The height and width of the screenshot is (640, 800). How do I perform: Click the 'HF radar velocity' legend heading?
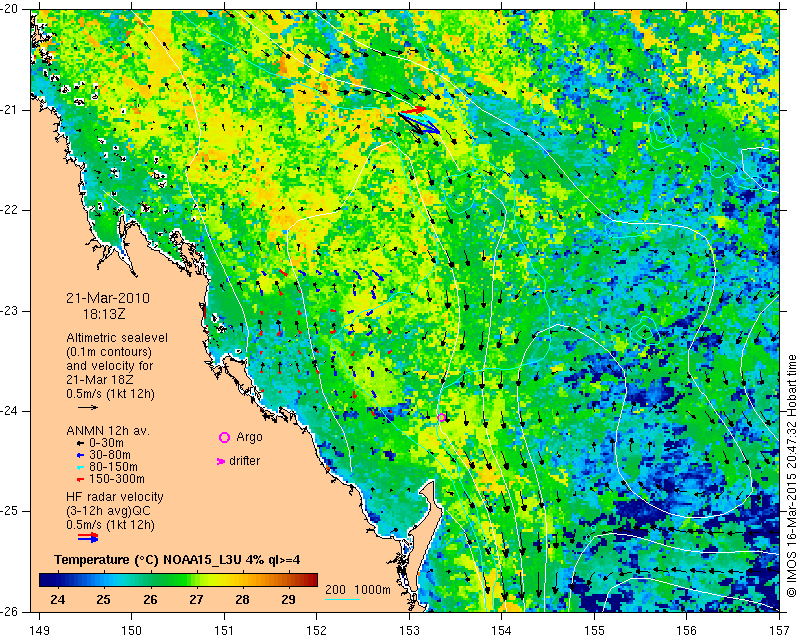pos(115,497)
